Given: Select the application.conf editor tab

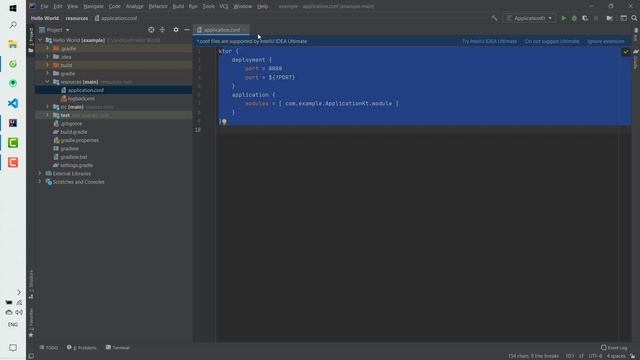Looking at the screenshot, I should point(222,30).
